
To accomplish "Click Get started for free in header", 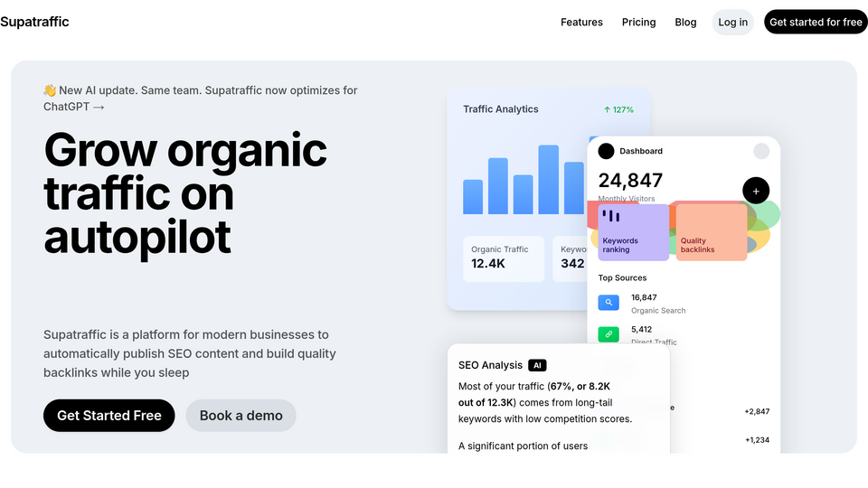I will [x=816, y=22].
